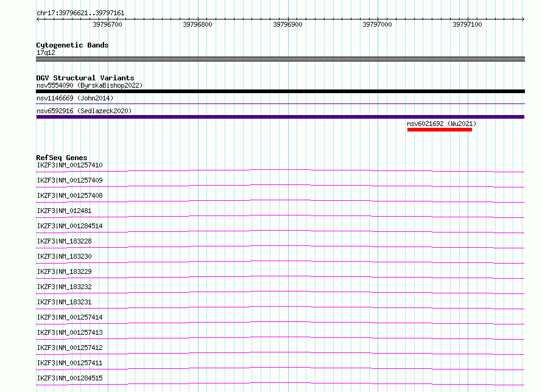The image size is (542, 392).
Task: Open transcript IKZF3|NM_001284514
Action: [x=70, y=226]
